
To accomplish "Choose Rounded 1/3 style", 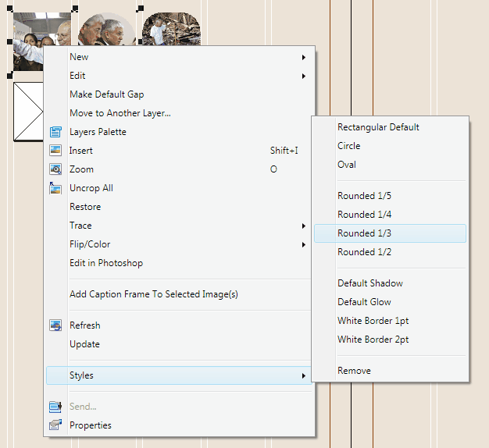I will click(x=390, y=233).
